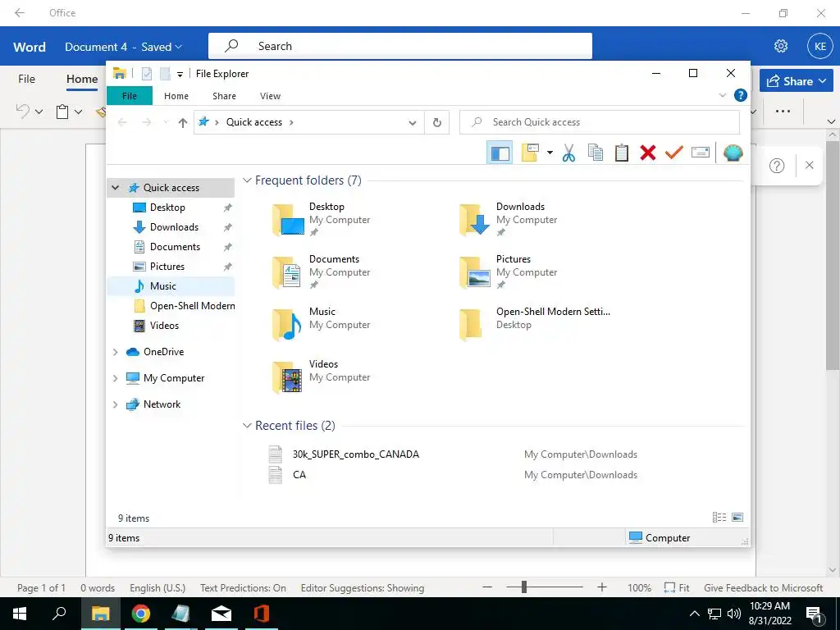
Task: Expand the Network tree node
Action: pyautogui.click(x=115, y=404)
